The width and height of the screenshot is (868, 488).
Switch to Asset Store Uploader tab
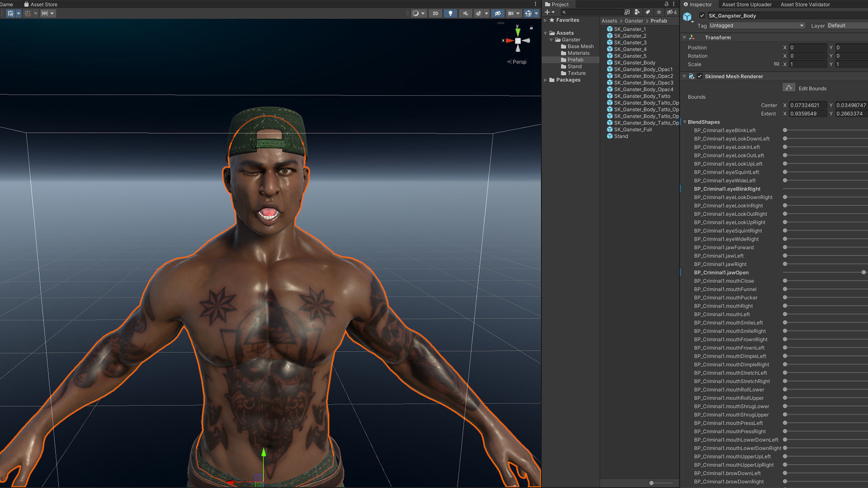[746, 5]
